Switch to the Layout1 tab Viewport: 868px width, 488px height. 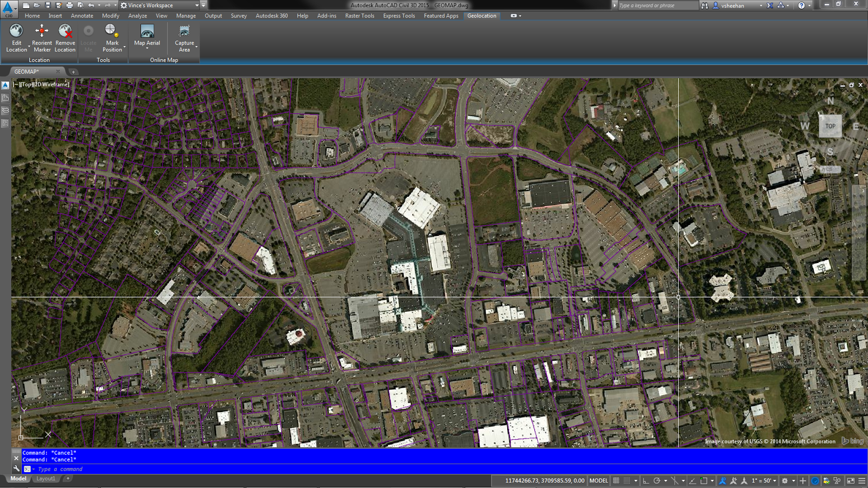pyautogui.click(x=46, y=479)
